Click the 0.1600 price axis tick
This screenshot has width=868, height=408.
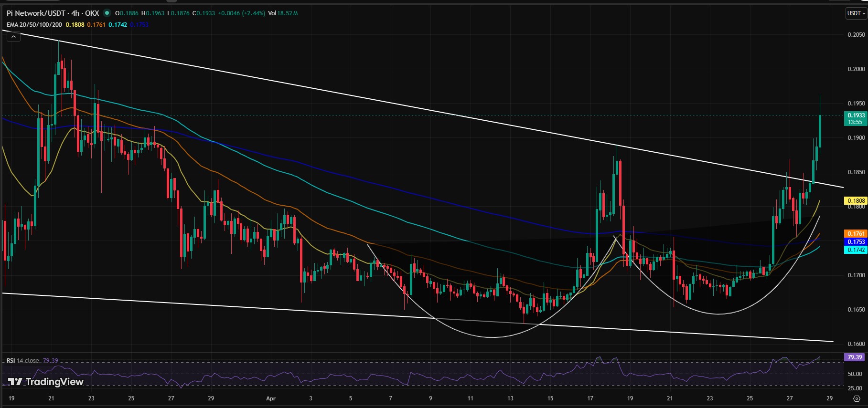tap(856, 344)
